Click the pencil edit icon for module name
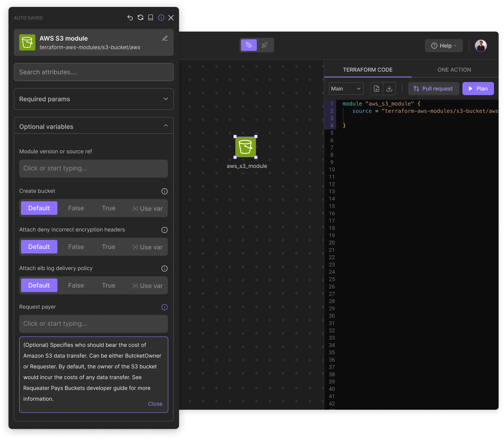The height and width of the screenshot is (439, 504). click(165, 39)
